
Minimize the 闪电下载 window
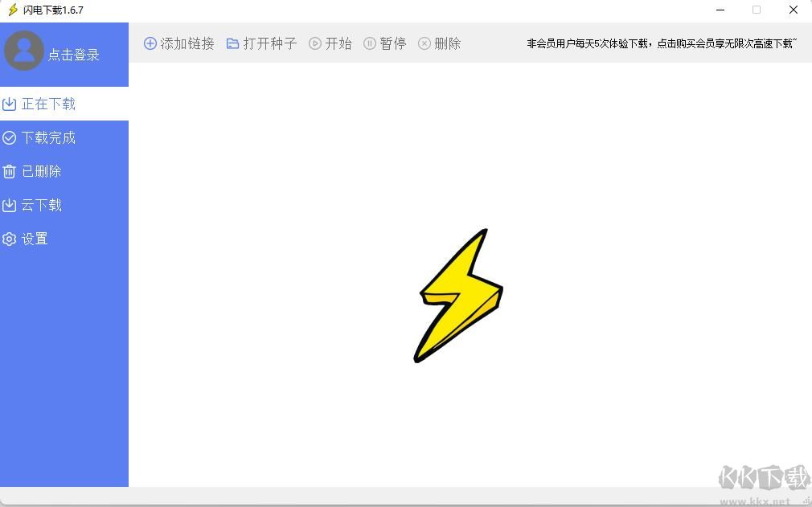[720, 10]
